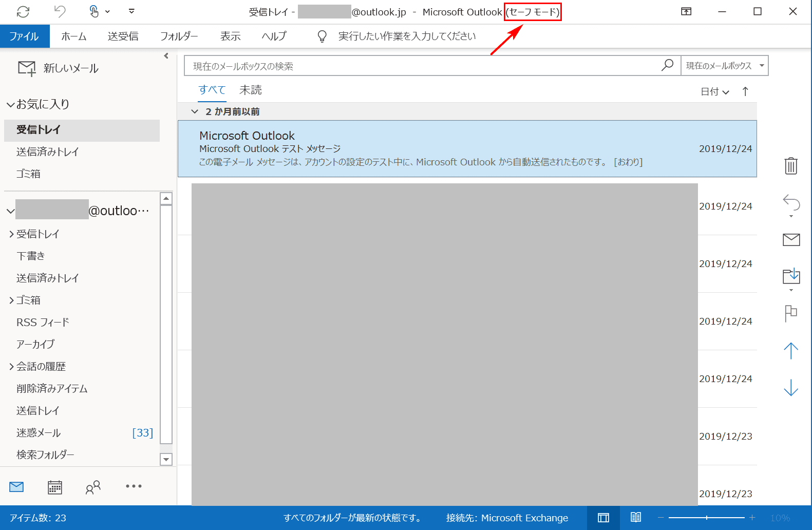The image size is (812, 530).
Task: Collapse the @outlook account tree
Action: pyautogui.click(x=10, y=211)
